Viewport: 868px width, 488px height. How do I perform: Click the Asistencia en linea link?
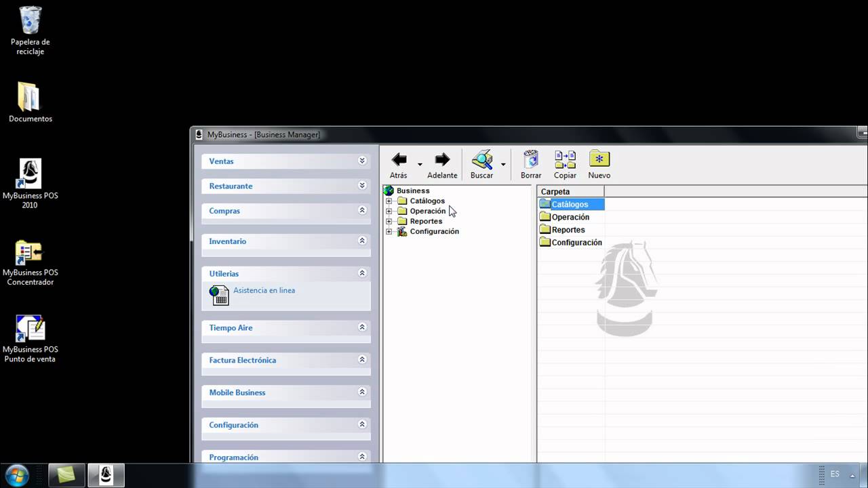264,290
